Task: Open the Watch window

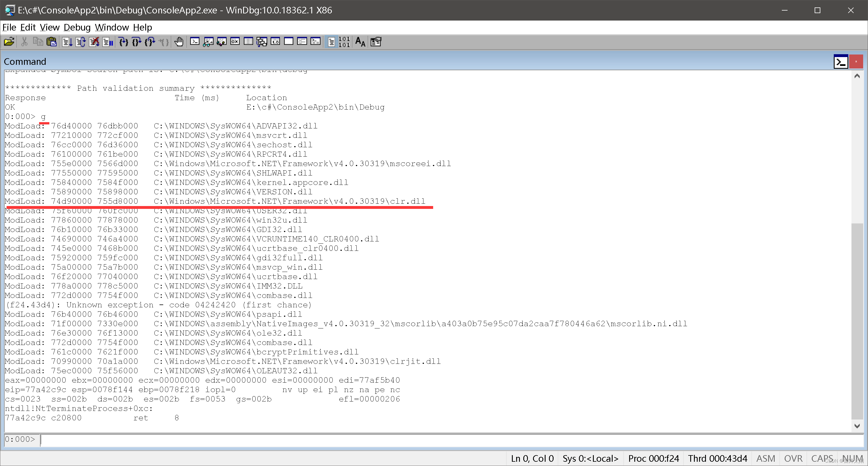Action: (x=208, y=41)
